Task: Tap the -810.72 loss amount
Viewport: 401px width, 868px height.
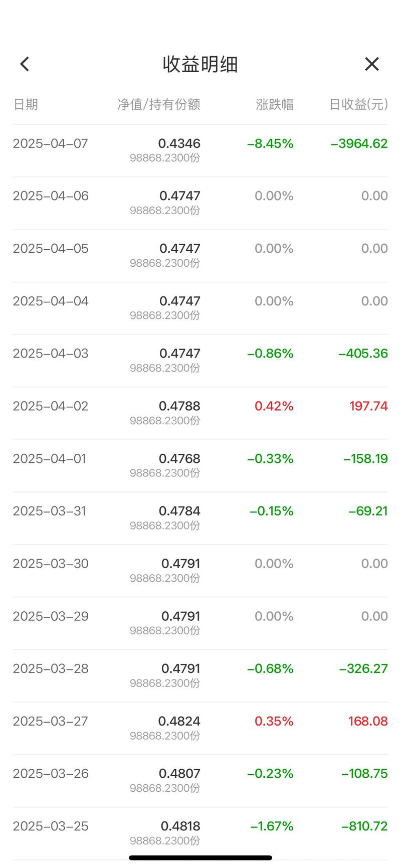Action: tap(364, 826)
